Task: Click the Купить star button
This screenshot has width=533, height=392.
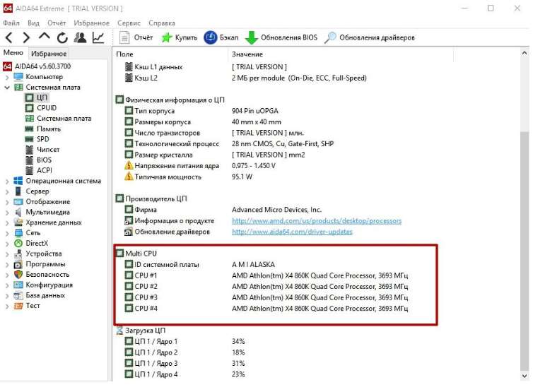Action: [x=179, y=37]
